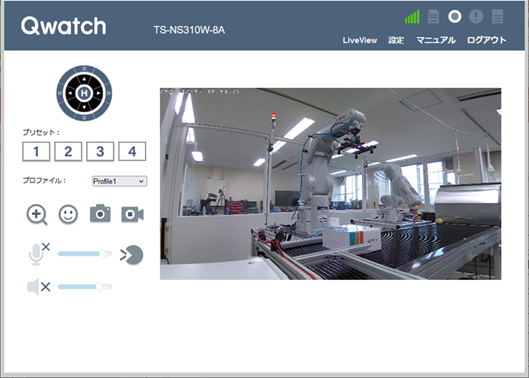The height and width of the screenshot is (378, 529).
Task: Tilt the camera down with the down arrow
Action: (x=84, y=107)
